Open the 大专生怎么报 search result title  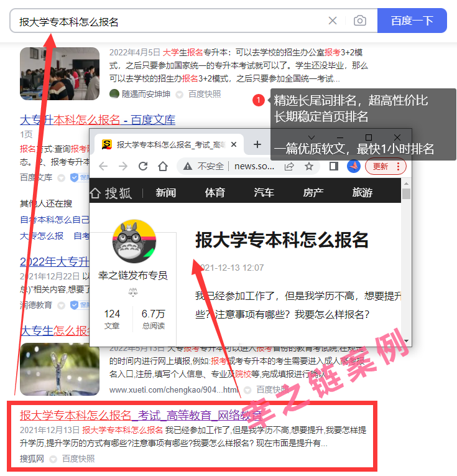(x=55, y=330)
